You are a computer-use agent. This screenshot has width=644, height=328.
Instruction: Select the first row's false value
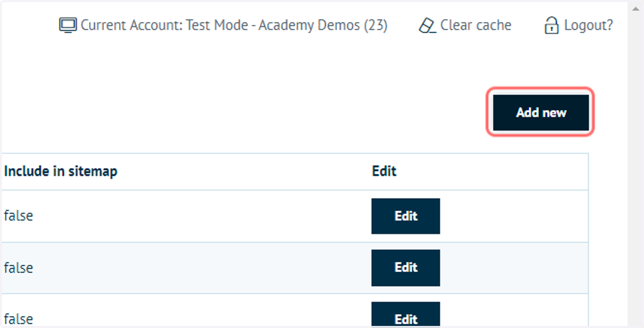pos(19,216)
